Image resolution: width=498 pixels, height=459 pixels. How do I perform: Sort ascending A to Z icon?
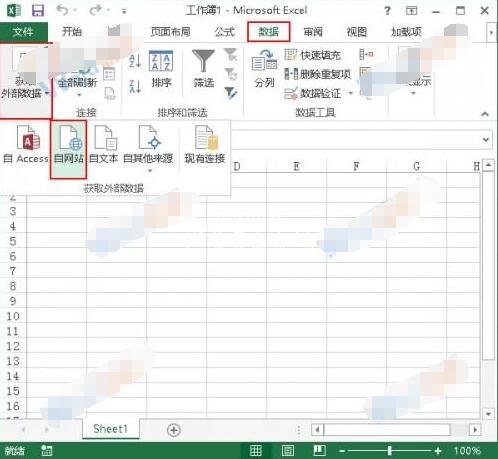[x=135, y=61]
